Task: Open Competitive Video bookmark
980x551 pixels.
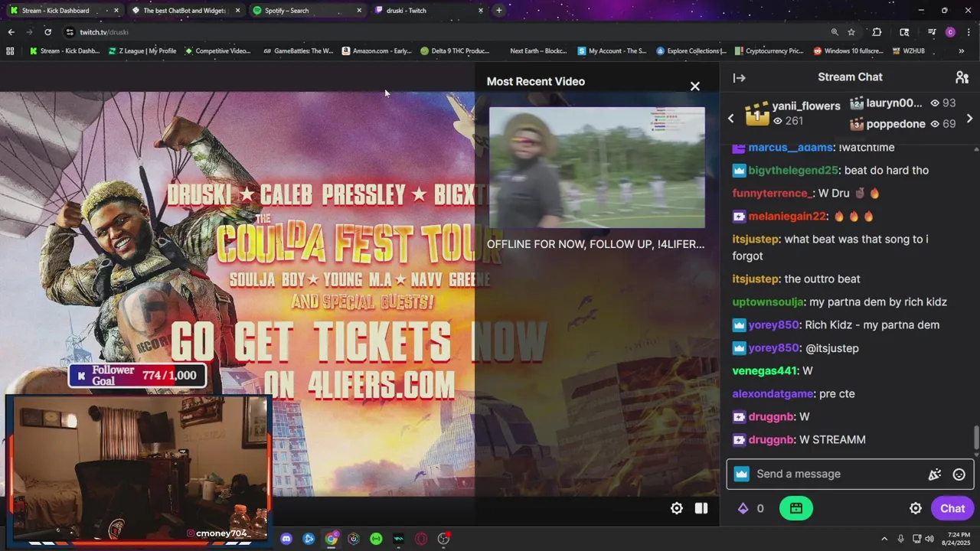Action: [217, 51]
